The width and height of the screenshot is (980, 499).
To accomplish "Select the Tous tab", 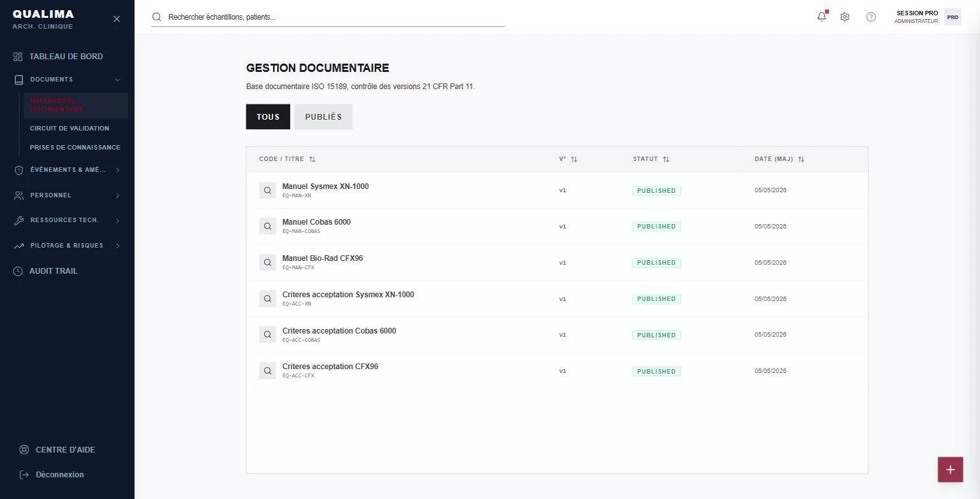I will [x=268, y=117].
